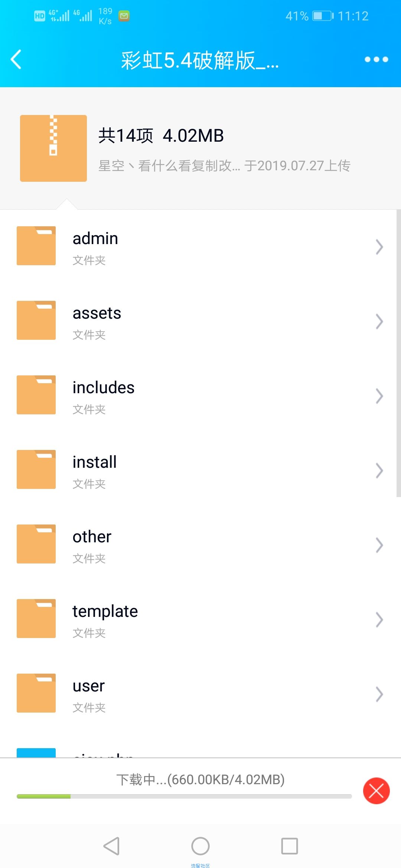Image resolution: width=401 pixels, height=868 pixels.
Task: Select the template folder name
Action: (105, 611)
